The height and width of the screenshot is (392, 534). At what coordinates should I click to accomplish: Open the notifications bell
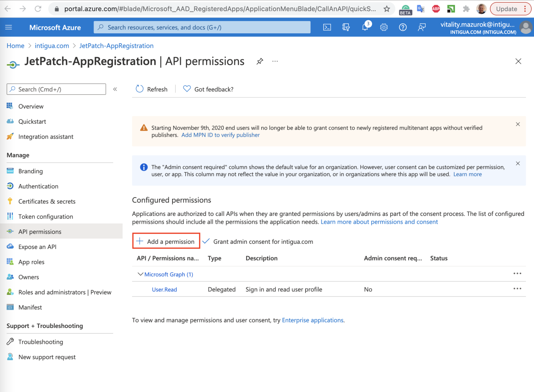tap(365, 27)
